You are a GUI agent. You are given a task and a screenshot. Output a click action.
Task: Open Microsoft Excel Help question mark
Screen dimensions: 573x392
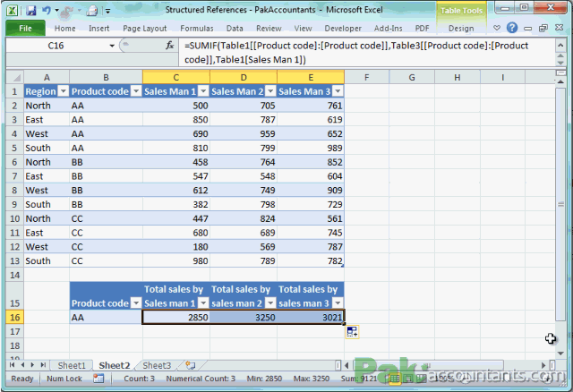[512, 28]
